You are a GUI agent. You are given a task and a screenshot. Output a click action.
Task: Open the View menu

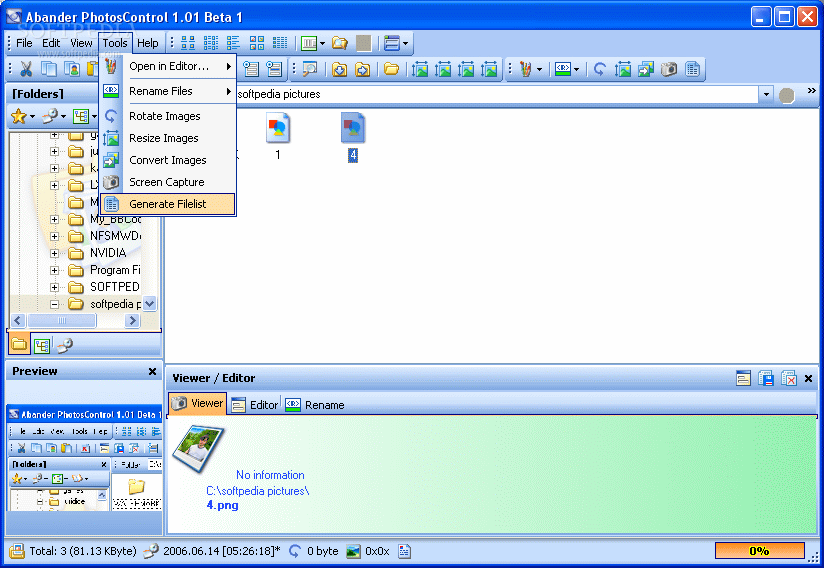81,43
